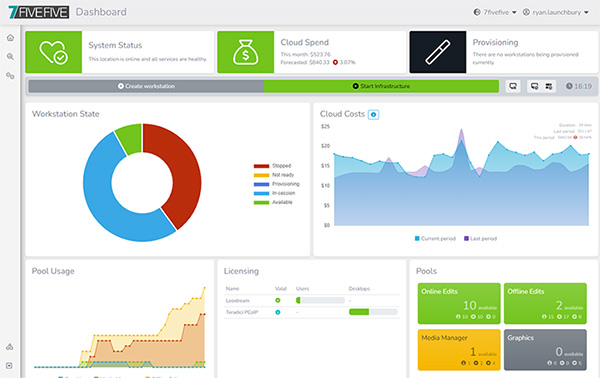Click the Create workstation button
This screenshot has width=600, height=378.
[146, 86]
